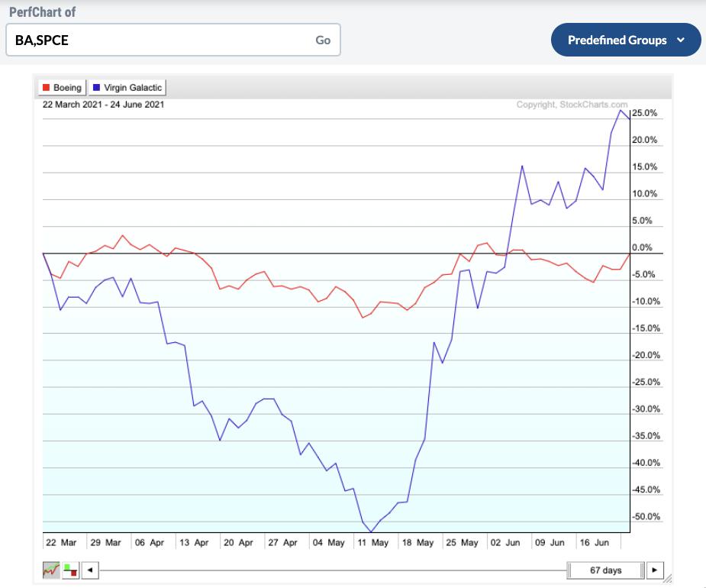Switch to the histogram bar mode icon
706x588 pixels.
[70, 570]
